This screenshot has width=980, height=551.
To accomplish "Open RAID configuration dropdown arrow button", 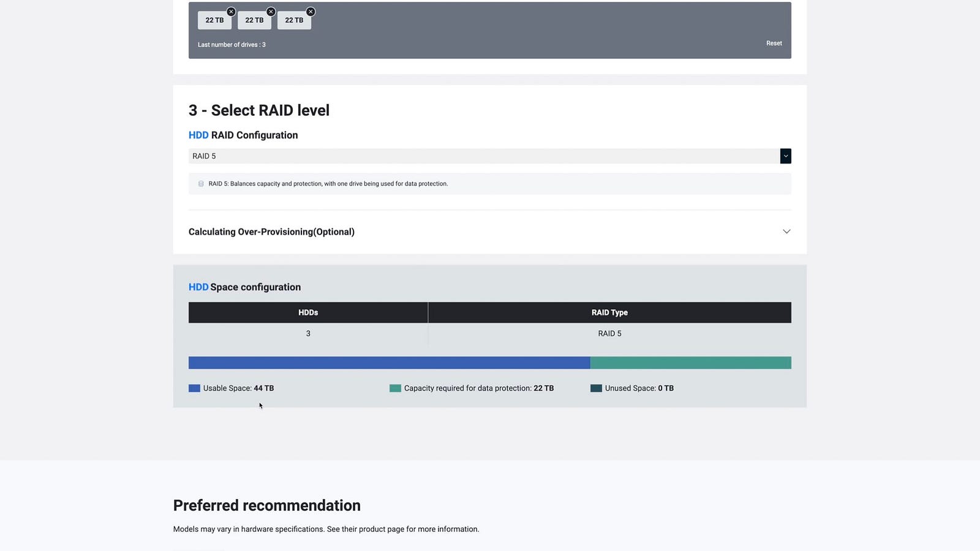I will 785,156.
